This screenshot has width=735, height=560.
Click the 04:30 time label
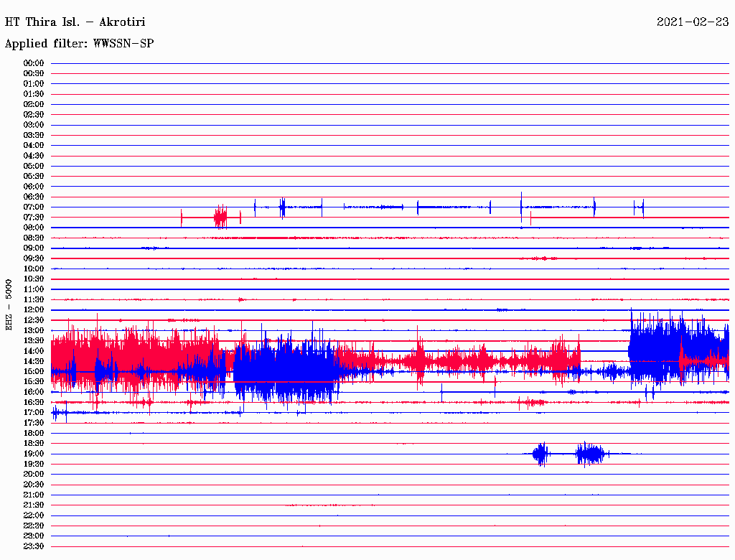point(34,156)
